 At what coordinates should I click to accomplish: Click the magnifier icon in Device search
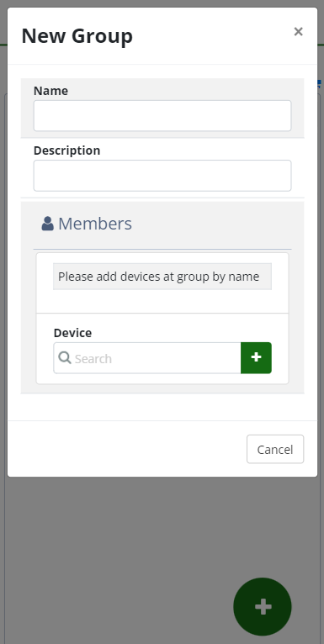point(65,358)
